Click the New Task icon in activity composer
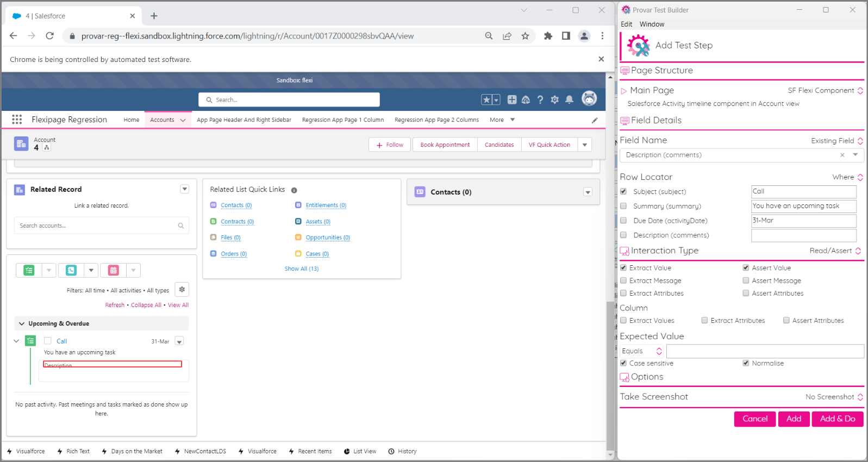868x462 pixels. point(29,270)
